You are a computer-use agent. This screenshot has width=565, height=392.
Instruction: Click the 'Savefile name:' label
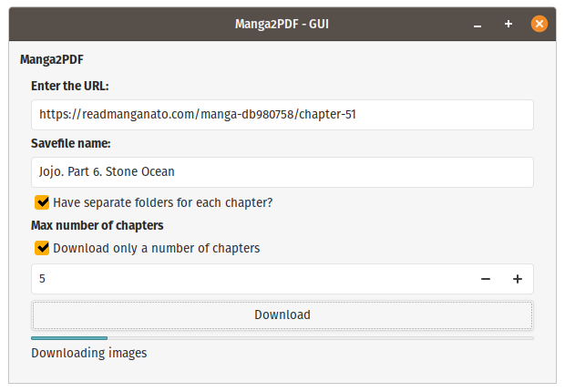click(x=71, y=143)
